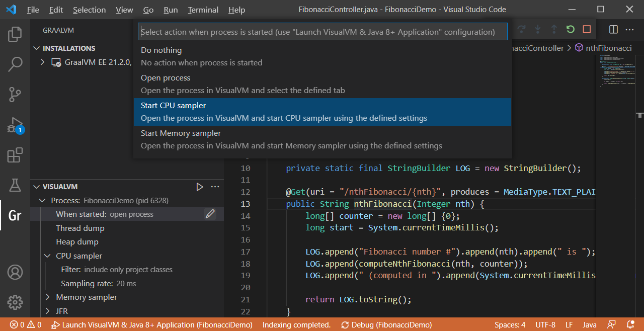Viewport: 644px width, 331px height.
Task: Click 'Indexing completed.' status message
Action: click(296, 325)
